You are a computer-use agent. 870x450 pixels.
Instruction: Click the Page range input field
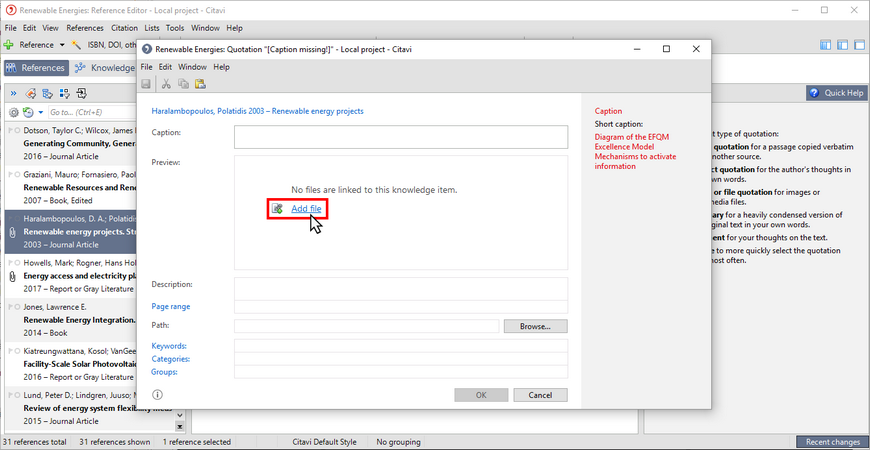tap(401, 307)
